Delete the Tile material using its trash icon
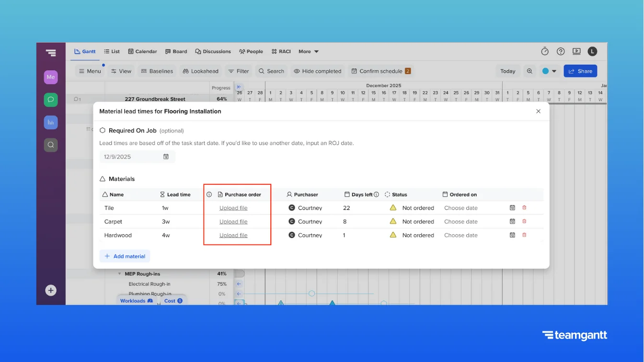 click(x=525, y=207)
